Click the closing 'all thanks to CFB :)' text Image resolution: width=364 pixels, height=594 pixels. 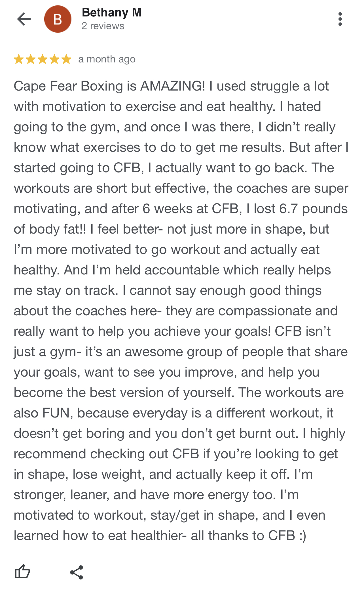(x=249, y=536)
